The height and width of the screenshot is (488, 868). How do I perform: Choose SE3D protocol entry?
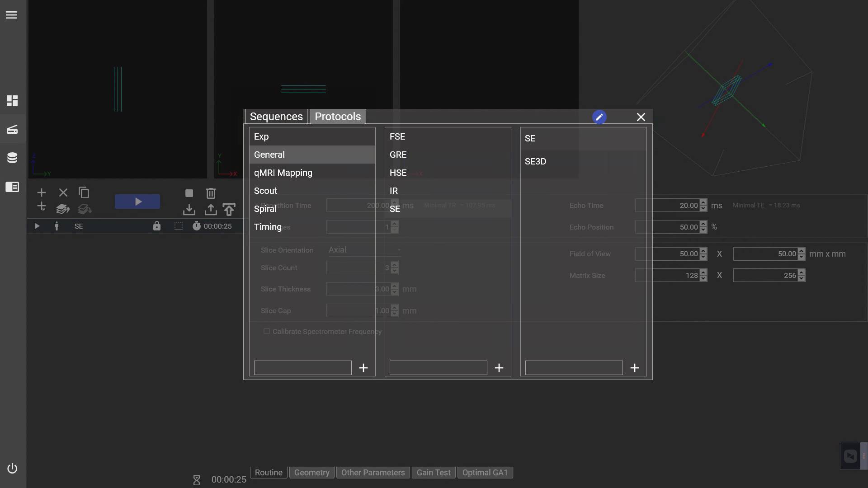(536, 161)
